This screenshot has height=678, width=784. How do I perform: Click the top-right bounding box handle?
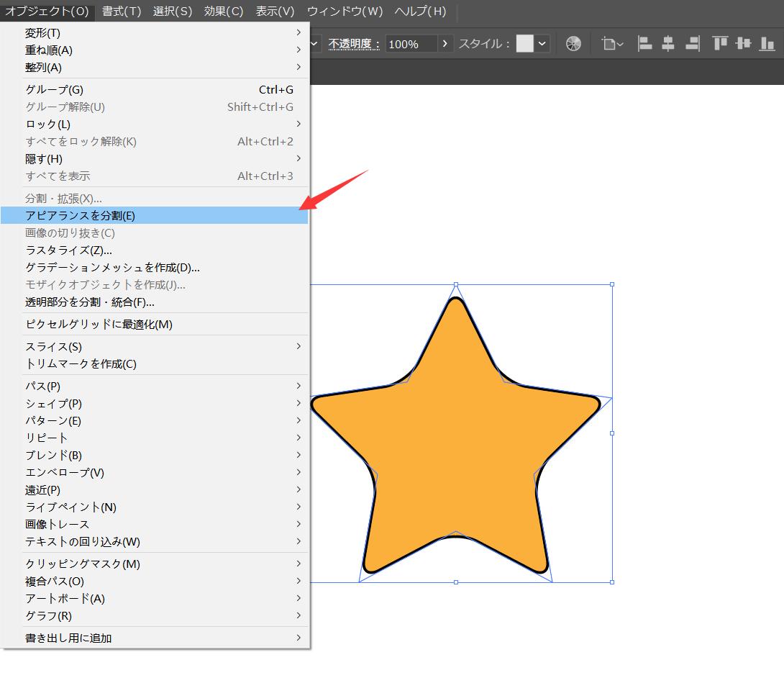pyautogui.click(x=612, y=284)
